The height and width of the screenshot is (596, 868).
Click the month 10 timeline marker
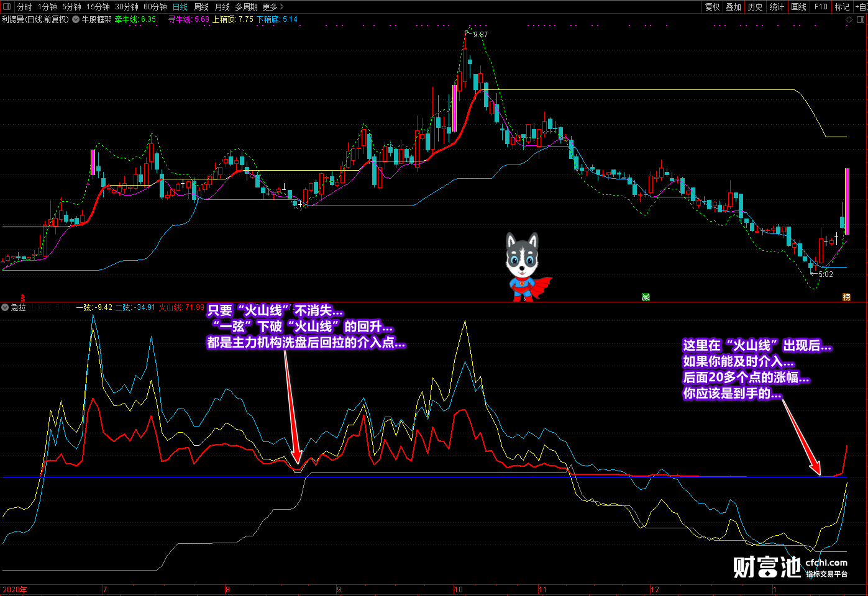click(x=459, y=590)
